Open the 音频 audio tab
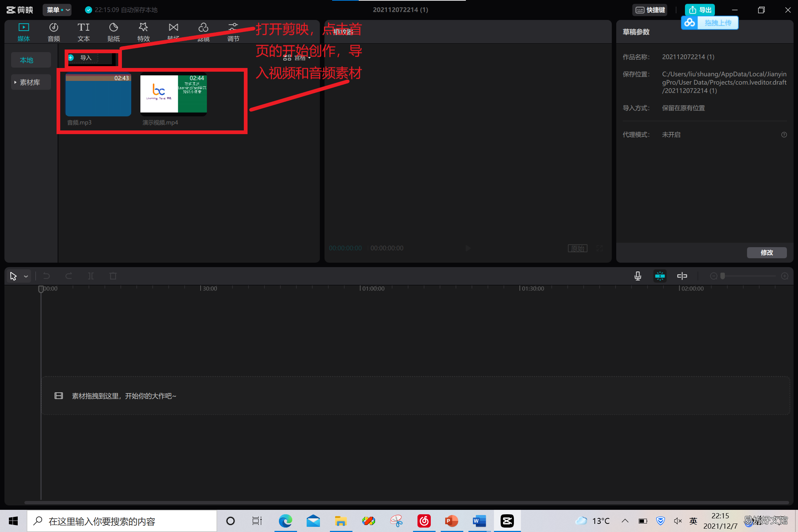The image size is (798, 532). (x=54, y=32)
